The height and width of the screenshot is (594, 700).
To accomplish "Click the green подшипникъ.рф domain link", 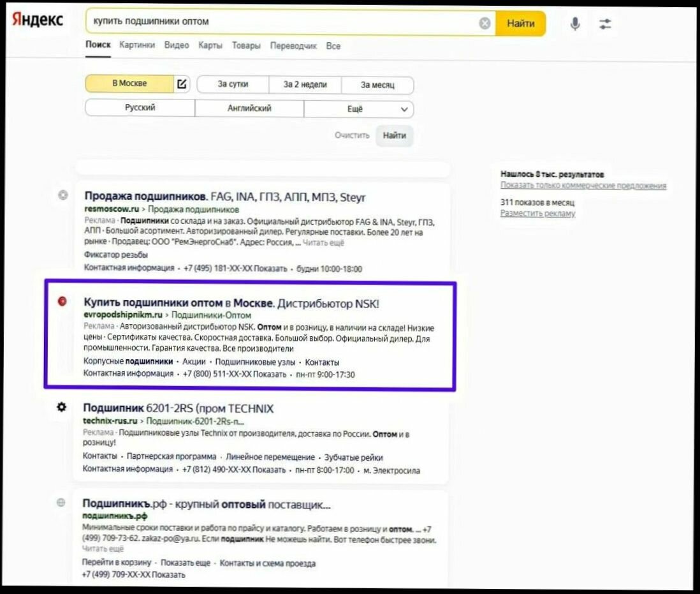I will (115, 516).
